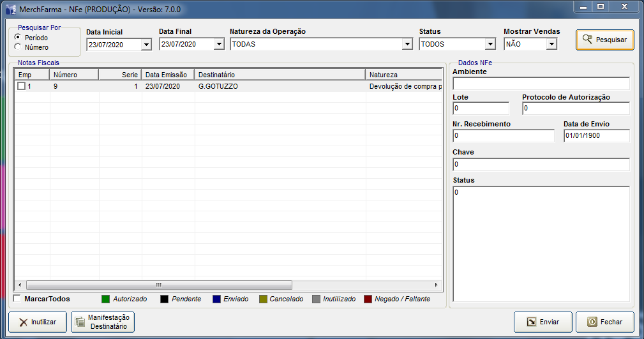
Task: Select the Número radio button
Action: (17, 46)
